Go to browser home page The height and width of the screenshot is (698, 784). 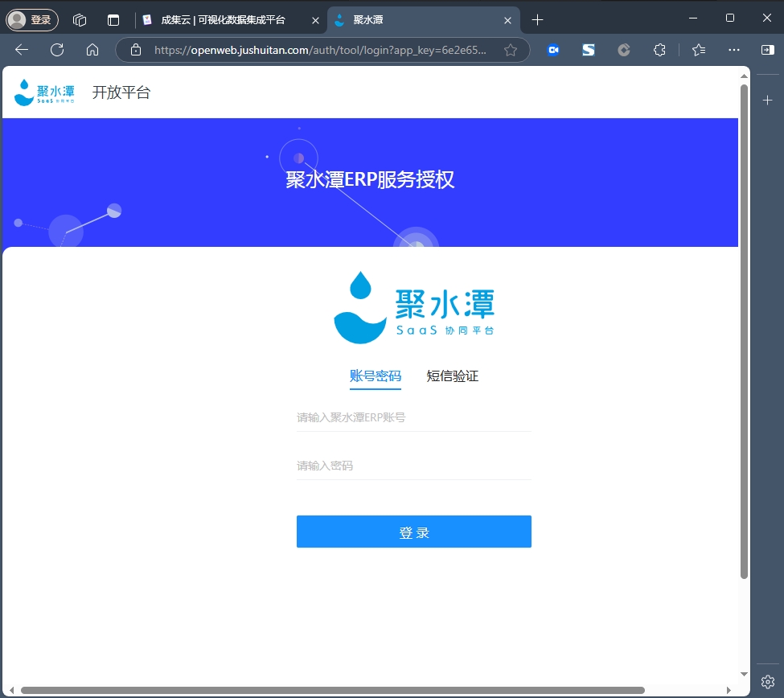pyautogui.click(x=92, y=50)
